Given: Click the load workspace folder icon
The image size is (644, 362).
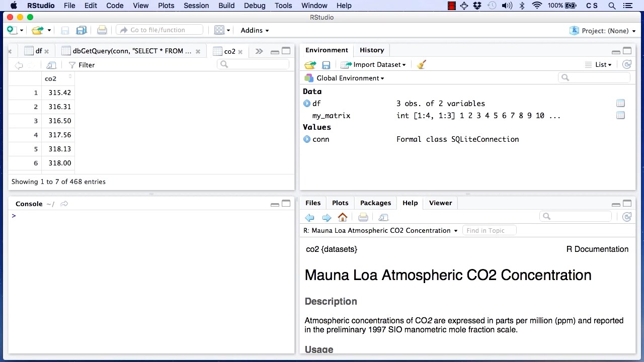Looking at the screenshot, I should click(310, 65).
